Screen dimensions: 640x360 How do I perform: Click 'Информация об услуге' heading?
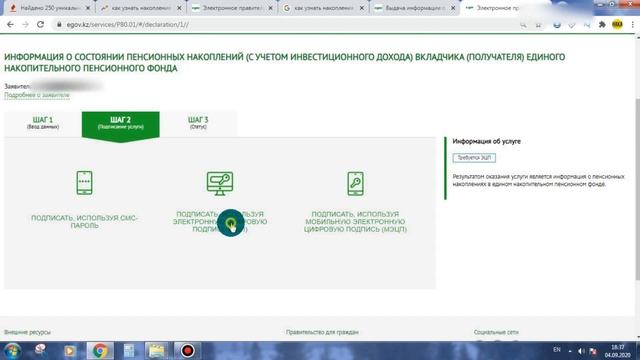coord(487,141)
